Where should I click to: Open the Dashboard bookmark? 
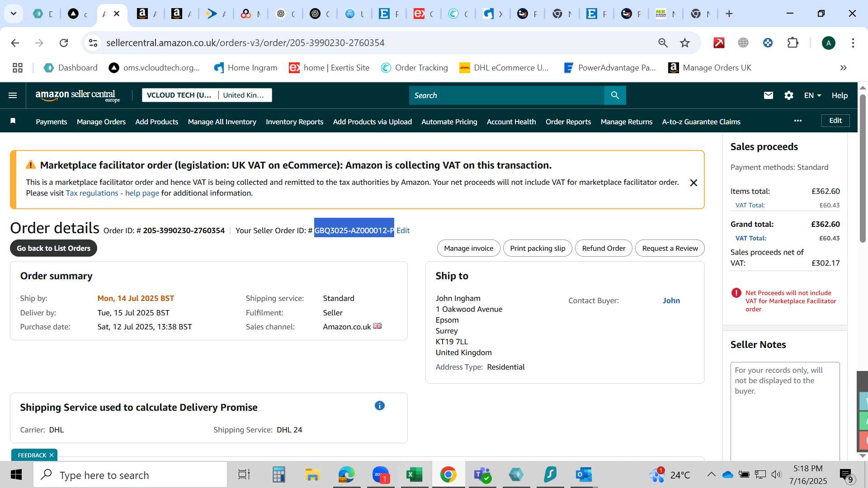[71, 68]
